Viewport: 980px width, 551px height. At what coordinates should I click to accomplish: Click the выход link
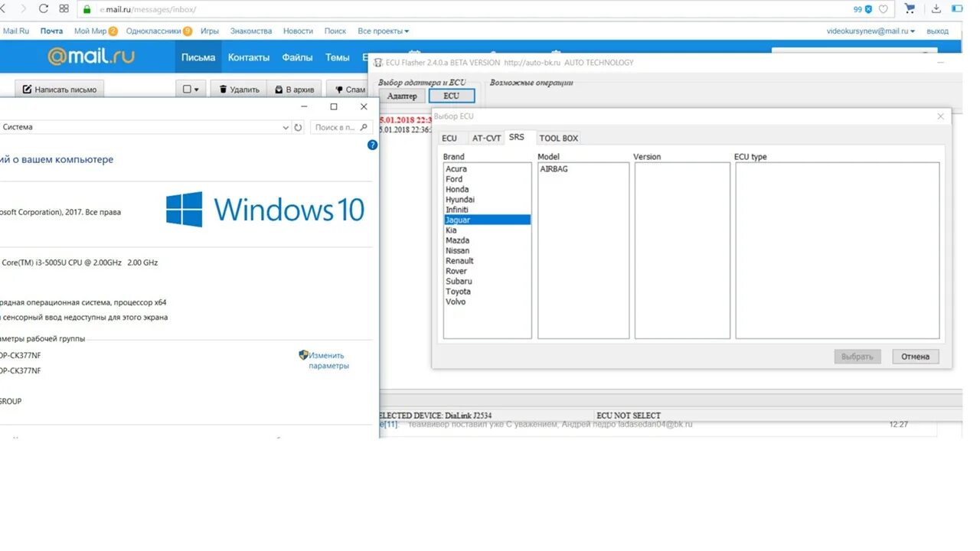click(x=938, y=31)
